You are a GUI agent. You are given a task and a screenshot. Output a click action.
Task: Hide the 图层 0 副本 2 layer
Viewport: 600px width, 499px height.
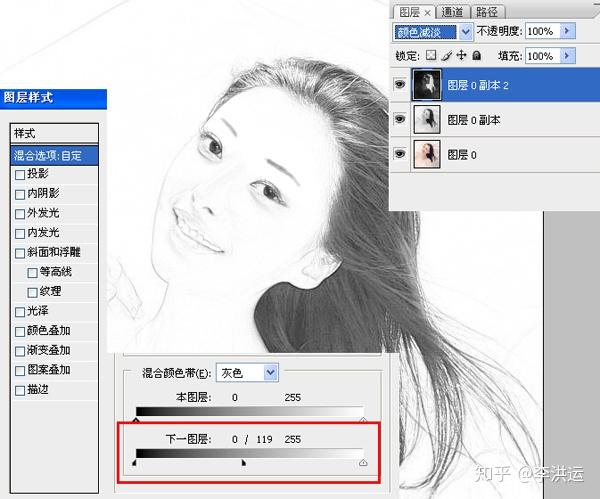[x=399, y=84]
